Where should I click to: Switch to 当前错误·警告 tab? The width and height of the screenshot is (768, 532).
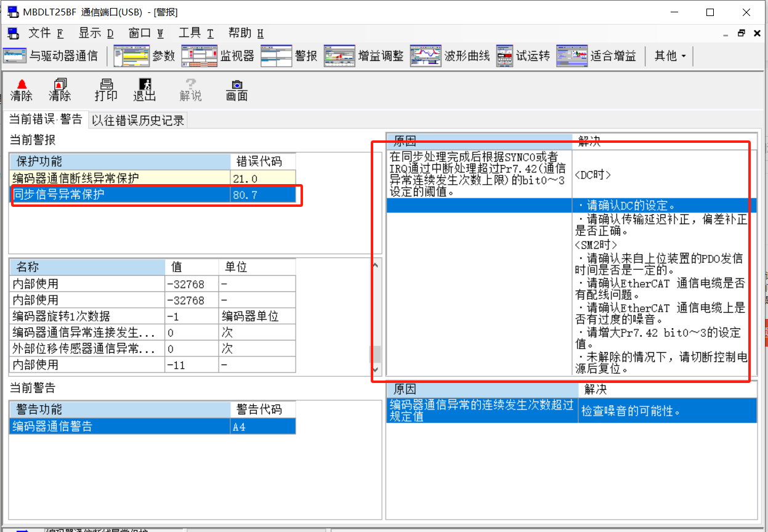[x=46, y=120]
